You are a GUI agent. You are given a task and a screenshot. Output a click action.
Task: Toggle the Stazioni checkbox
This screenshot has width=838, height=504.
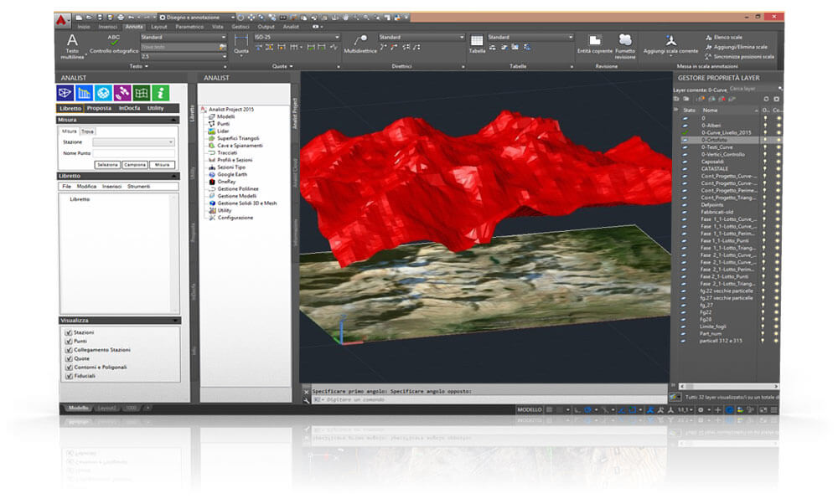69,332
